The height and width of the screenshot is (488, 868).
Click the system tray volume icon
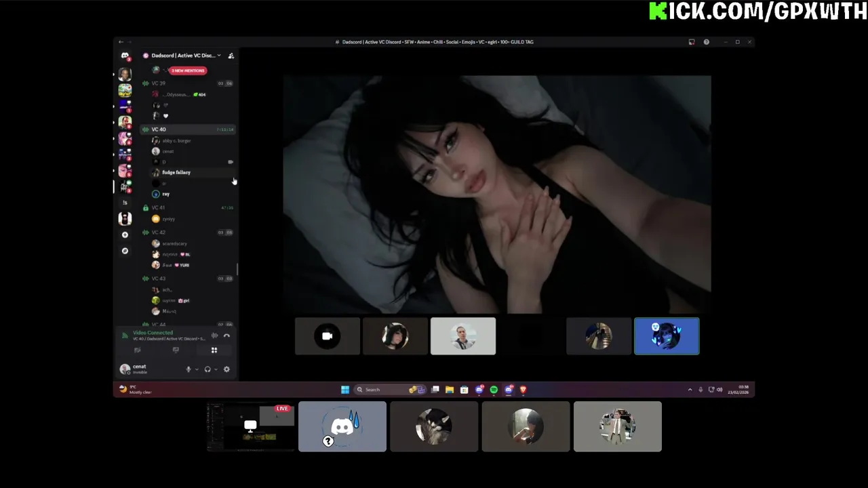(x=719, y=390)
